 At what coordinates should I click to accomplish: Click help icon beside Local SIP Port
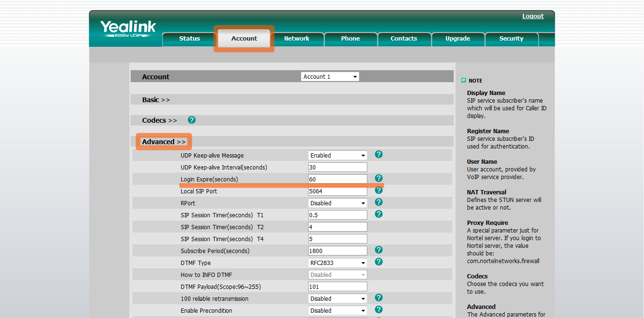379,190
